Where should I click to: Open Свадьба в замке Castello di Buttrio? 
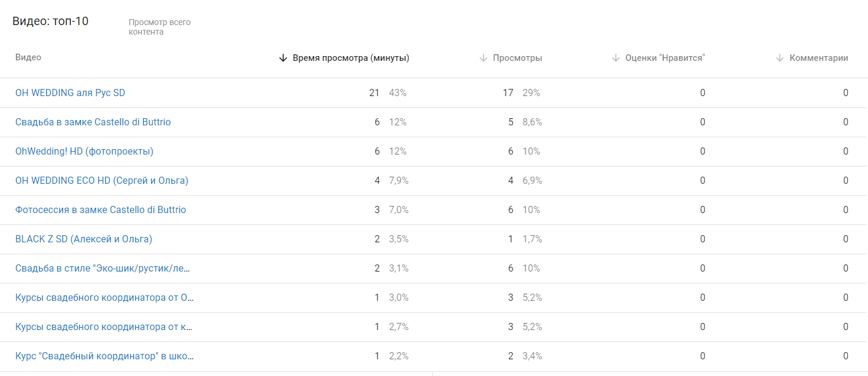pos(92,122)
